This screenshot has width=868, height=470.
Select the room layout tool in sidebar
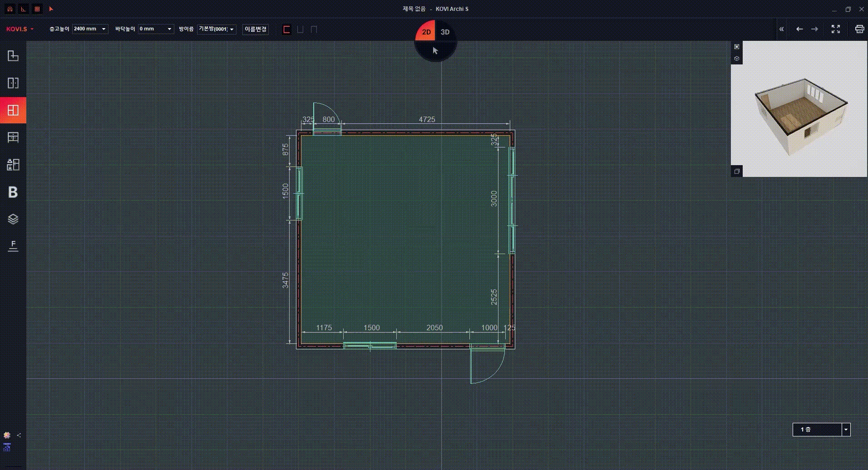pos(13,56)
